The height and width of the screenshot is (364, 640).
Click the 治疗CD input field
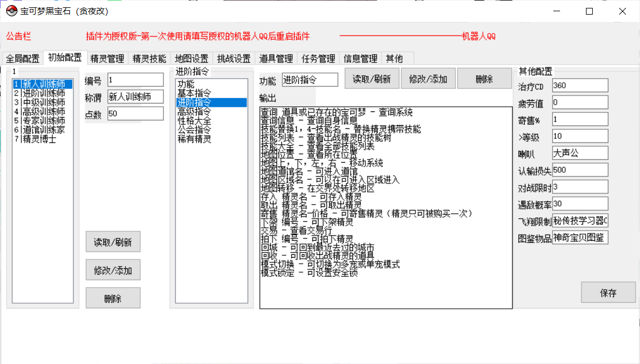[x=580, y=86]
